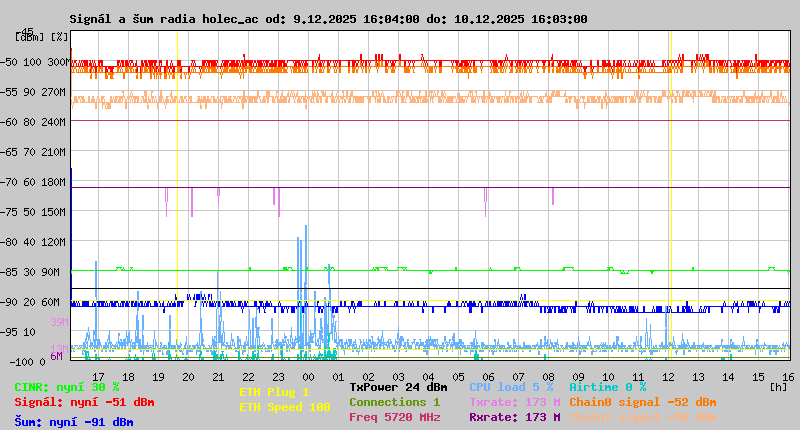Click hour '17' on the time axis
Screen dimensions: 800x430
(98, 377)
